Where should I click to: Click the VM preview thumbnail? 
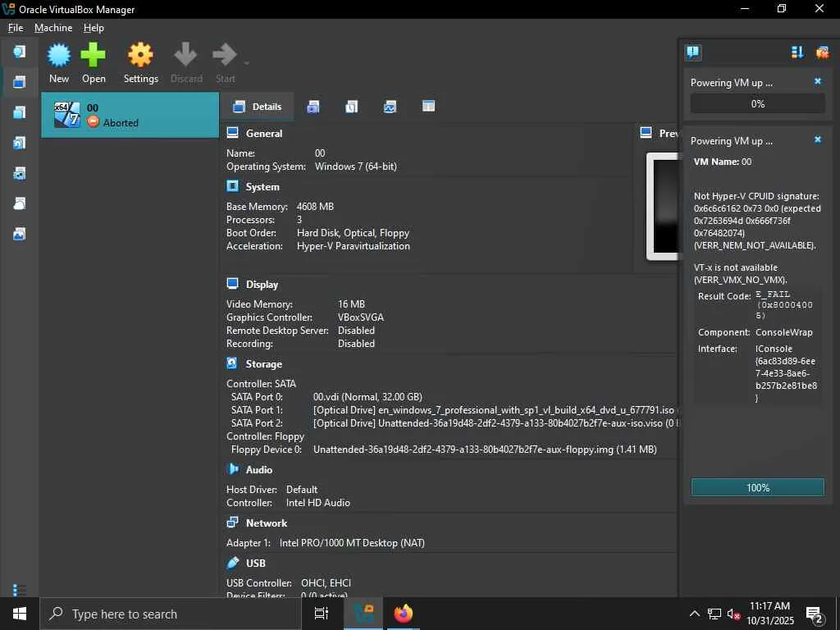click(x=662, y=206)
